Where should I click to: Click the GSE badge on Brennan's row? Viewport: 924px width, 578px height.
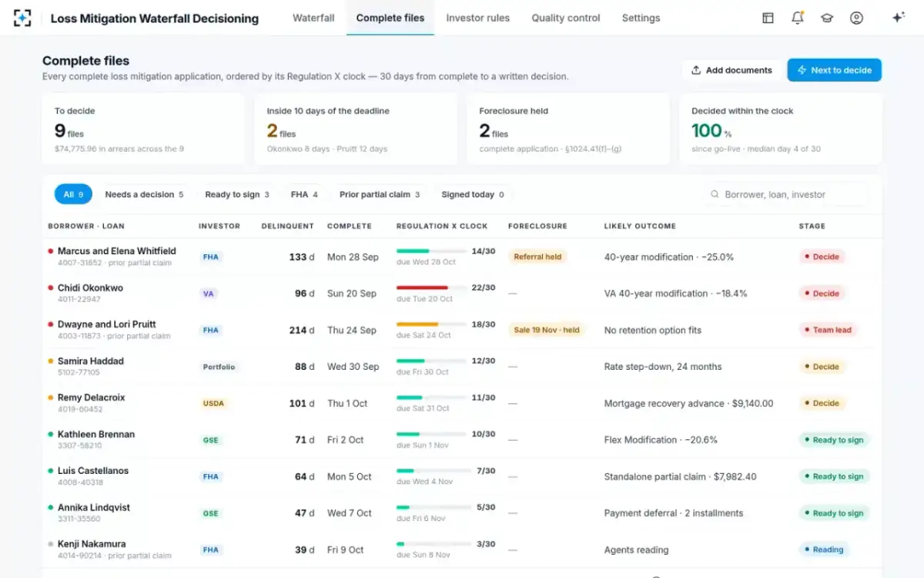pos(211,440)
